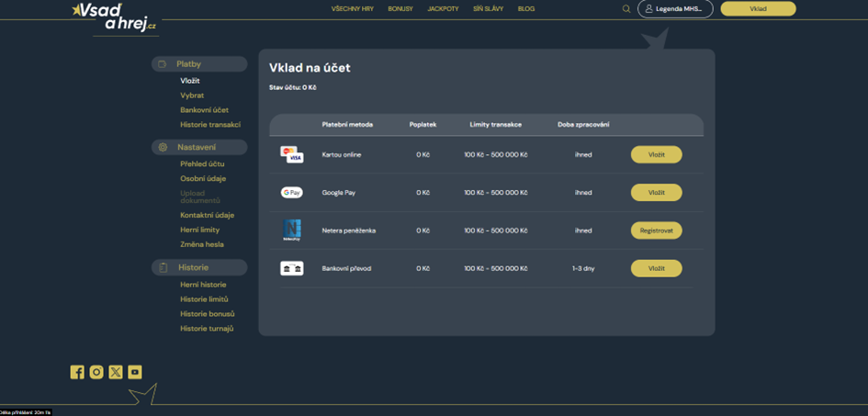Open Vložit in the sidebar
The height and width of the screenshot is (416, 868).
point(190,81)
